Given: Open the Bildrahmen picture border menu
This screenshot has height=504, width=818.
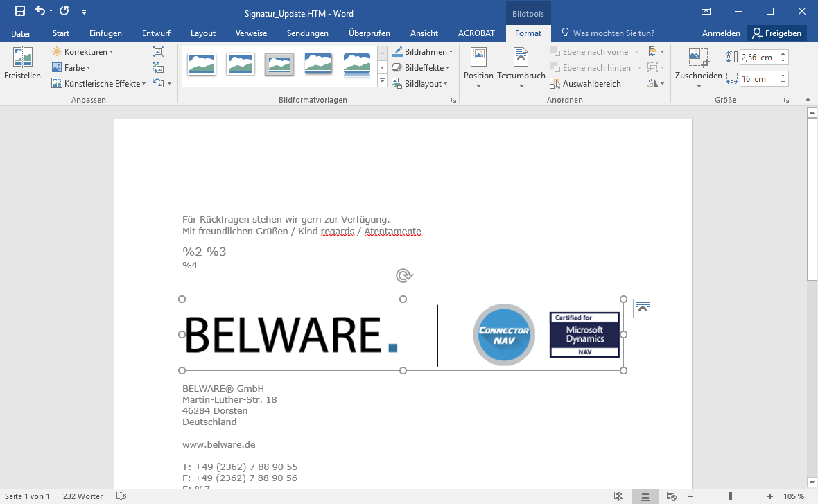Looking at the screenshot, I should click(422, 52).
